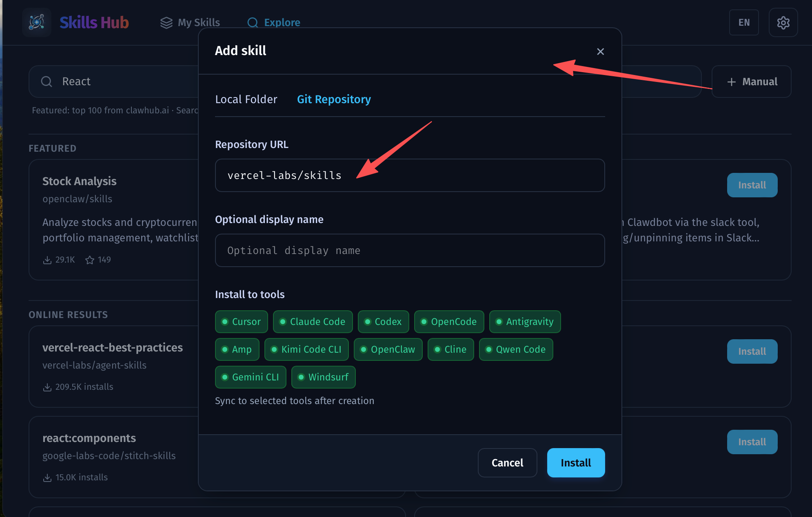
Task: Switch to the Local Folder tab
Action: (246, 99)
